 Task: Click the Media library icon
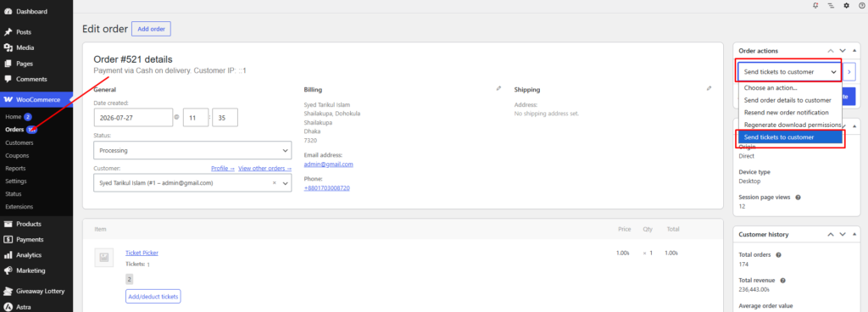tap(8, 47)
